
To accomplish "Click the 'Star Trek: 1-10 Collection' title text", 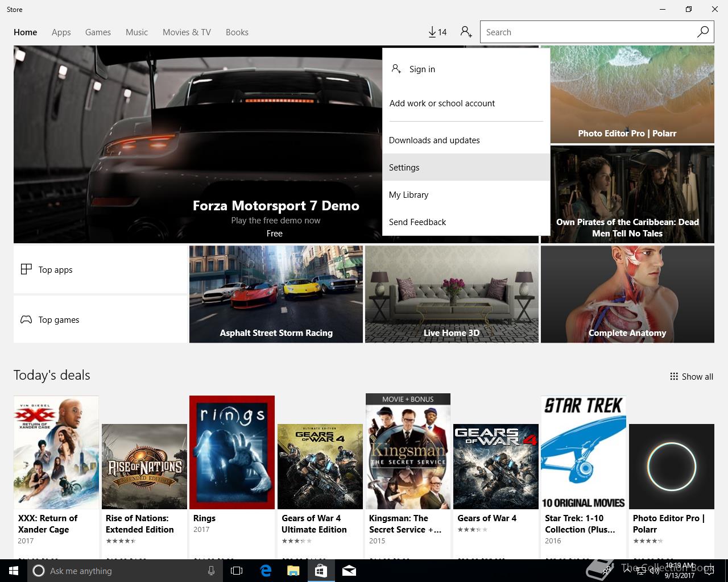I will 580,523.
